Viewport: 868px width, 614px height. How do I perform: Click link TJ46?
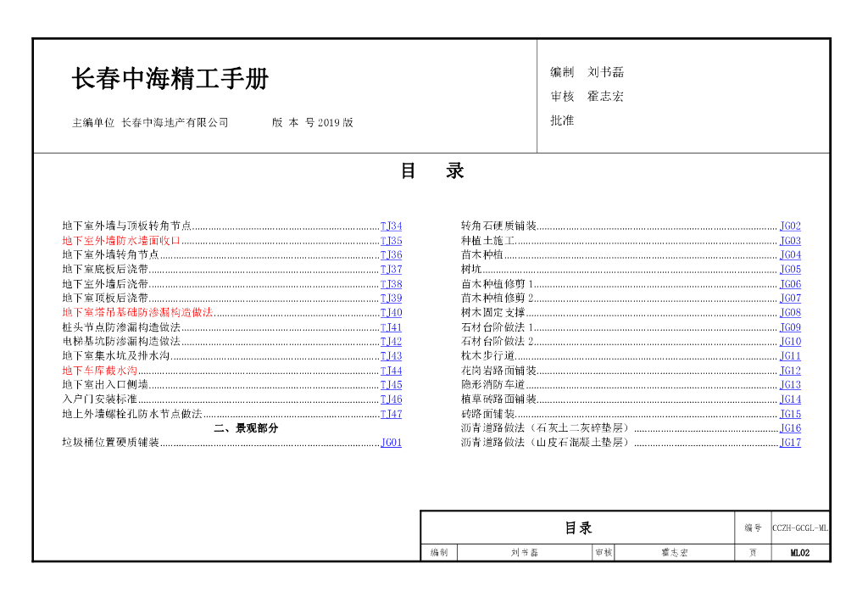391,399
